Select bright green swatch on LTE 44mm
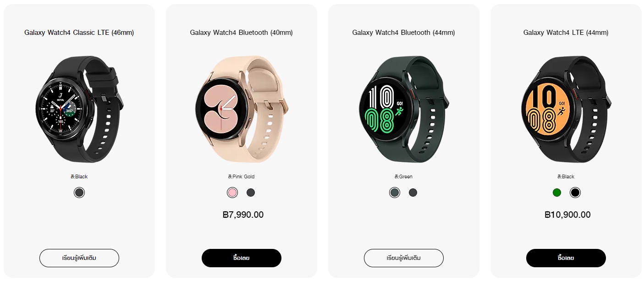 (x=557, y=193)
